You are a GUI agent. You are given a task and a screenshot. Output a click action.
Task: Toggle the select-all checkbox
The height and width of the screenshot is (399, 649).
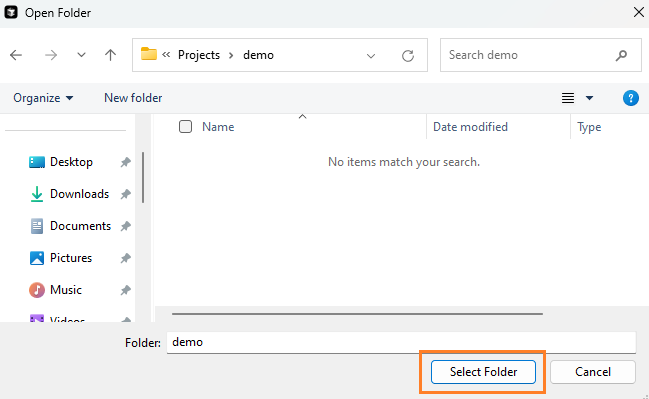pyautogui.click(x=185, y=127)
